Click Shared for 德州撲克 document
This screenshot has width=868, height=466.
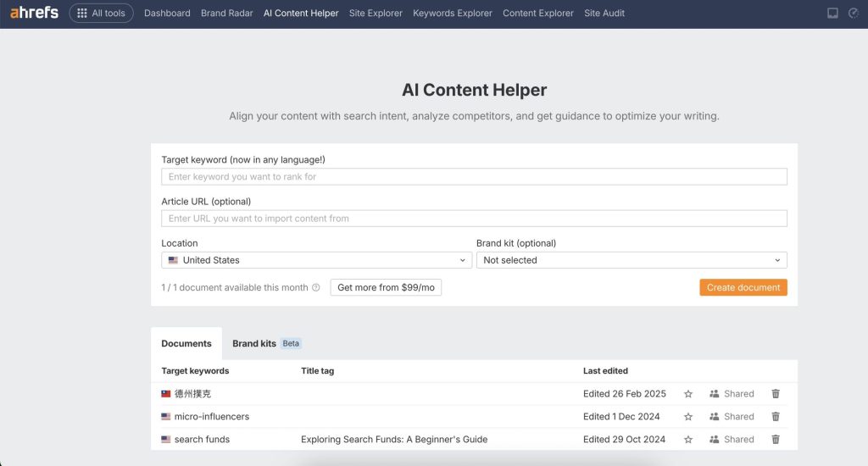click(732, 394)
